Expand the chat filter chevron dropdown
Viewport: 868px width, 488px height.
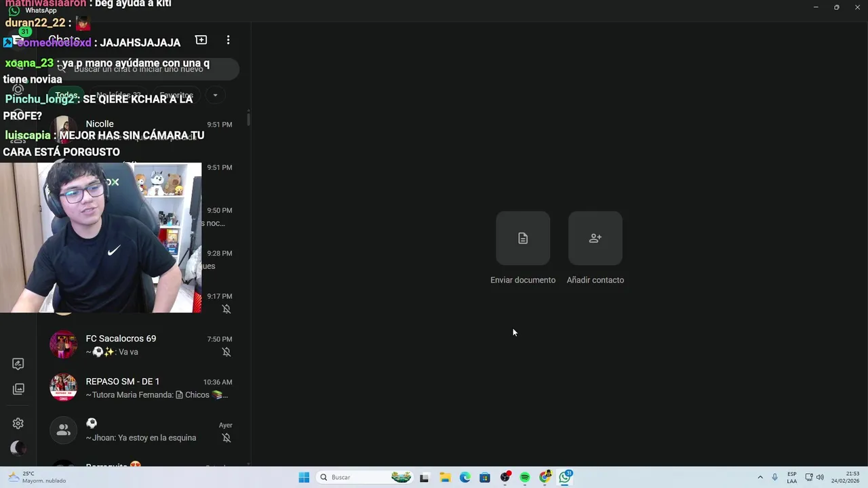[215, 95]
